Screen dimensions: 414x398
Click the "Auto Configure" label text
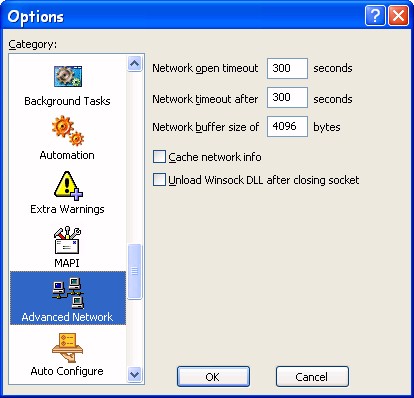click(67, 371)
